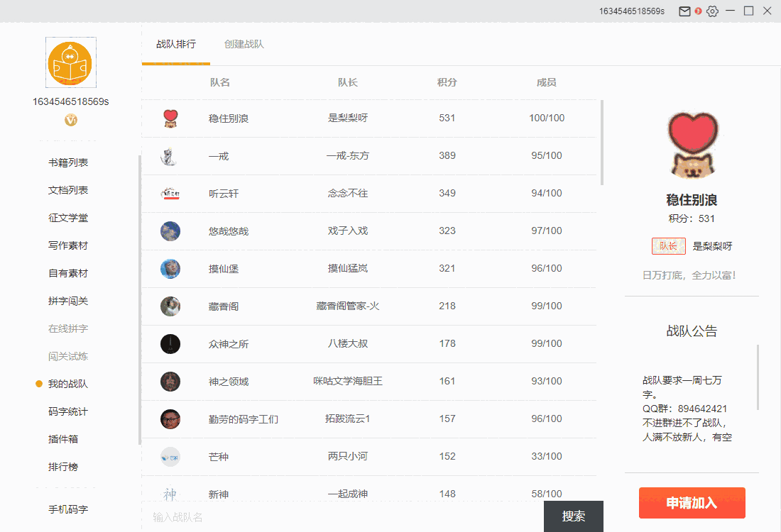
Task: Click the 申请加入 button to join the team
Action: coord(692,502)
